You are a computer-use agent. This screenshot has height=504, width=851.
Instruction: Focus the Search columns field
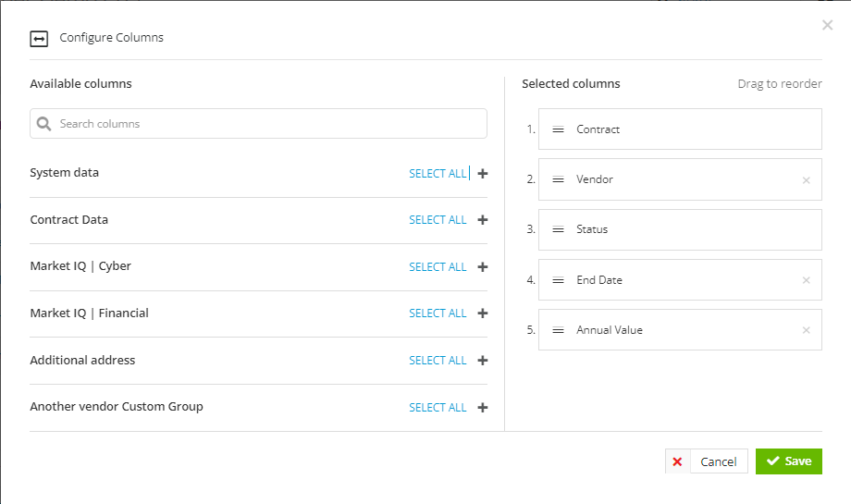pyautogui.click(x=258, y=124)
